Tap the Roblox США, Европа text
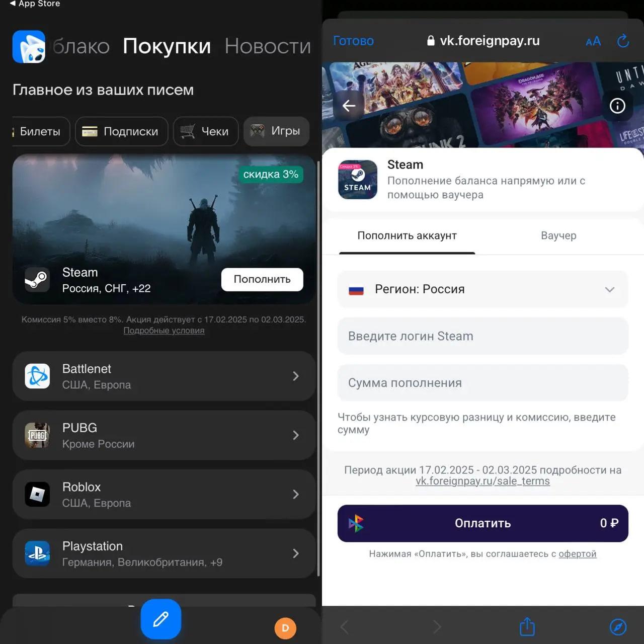644x644 pixels. pos(97,503)
